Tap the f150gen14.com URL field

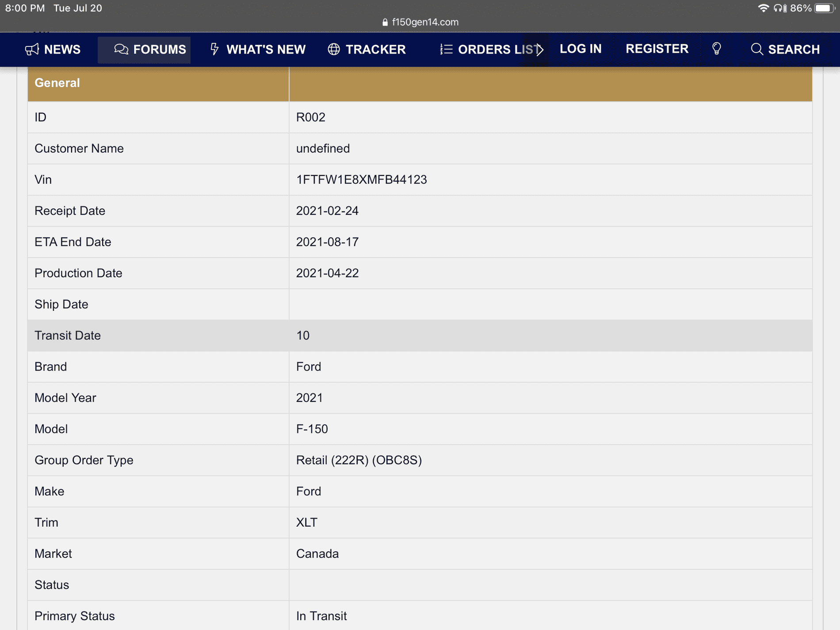pyautogui.click(x=425, y=22)
